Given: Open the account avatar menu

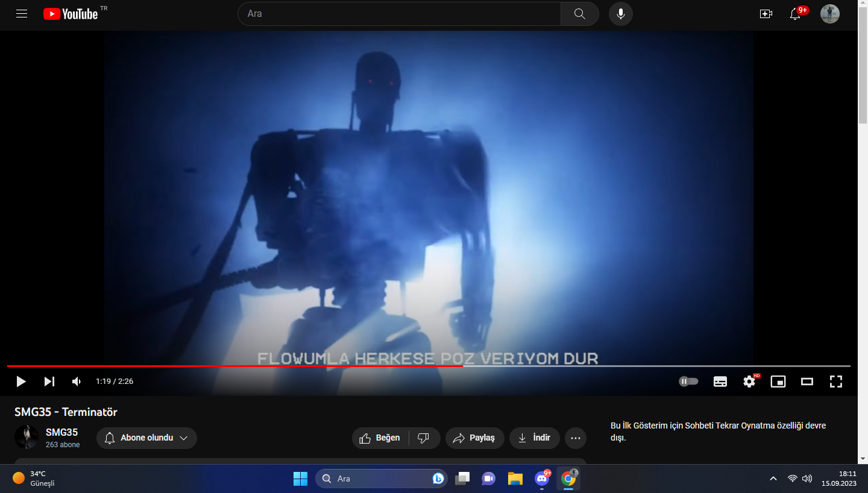Looking at the screenshot, I should [x=830, y=14].
